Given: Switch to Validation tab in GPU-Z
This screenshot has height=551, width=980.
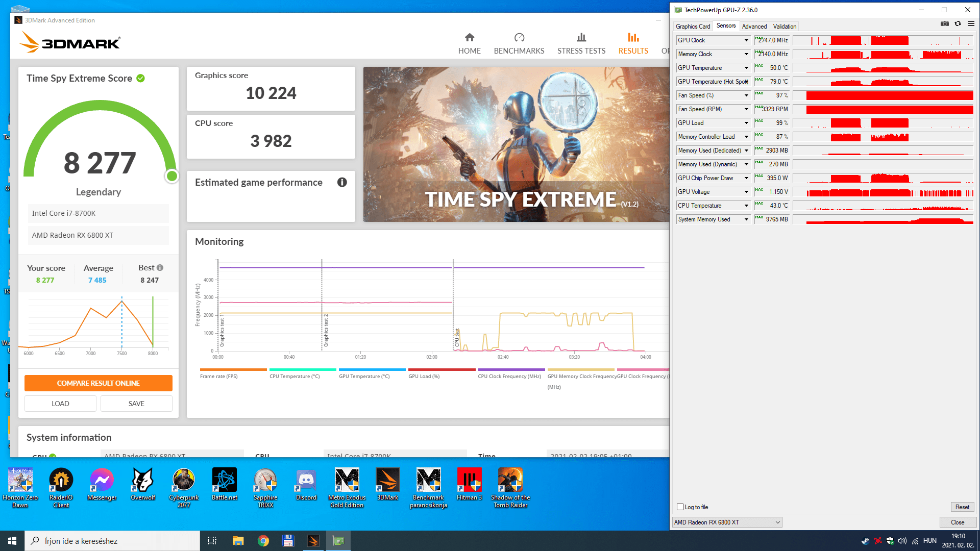Looking at the screenshot, I should tap(785, 27).
